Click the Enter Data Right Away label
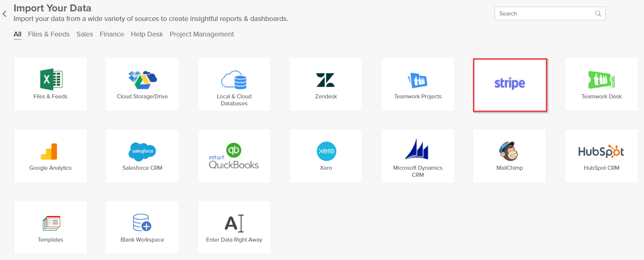Viewport: 644px width, 260px height. point(234,240)
